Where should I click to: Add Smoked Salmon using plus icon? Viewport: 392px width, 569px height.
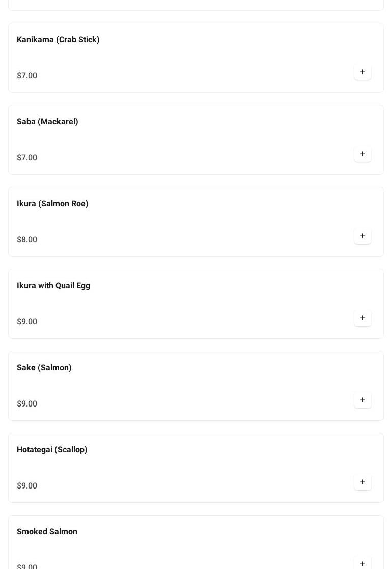pos(362,563)
